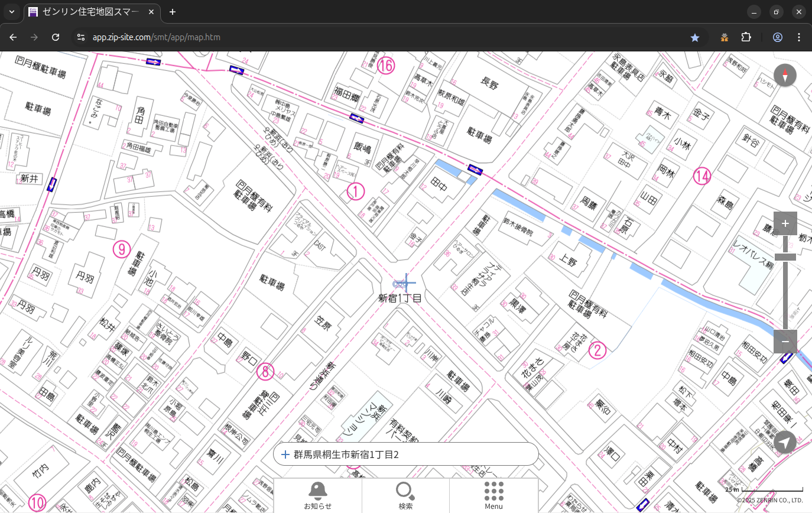The height and width of the screenshot is (513, 812).
Task: Click the incognito-style extension icon in toolbar
Action: click(725, 37)
